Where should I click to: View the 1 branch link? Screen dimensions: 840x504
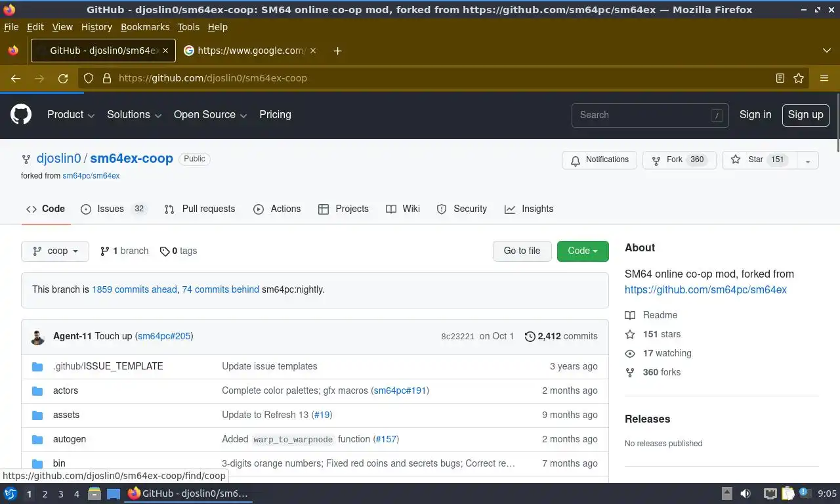point(124,251)
